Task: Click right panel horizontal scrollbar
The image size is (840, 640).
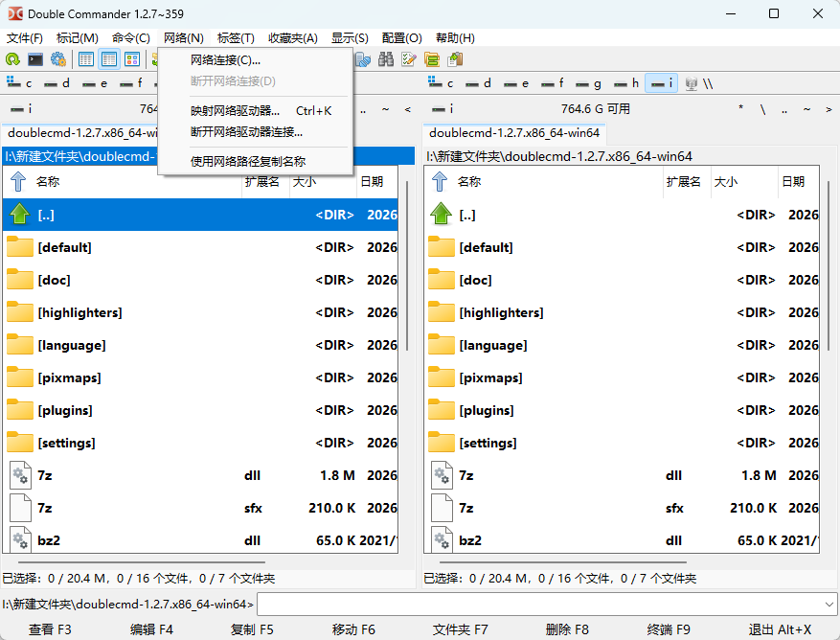Action: 562,562
